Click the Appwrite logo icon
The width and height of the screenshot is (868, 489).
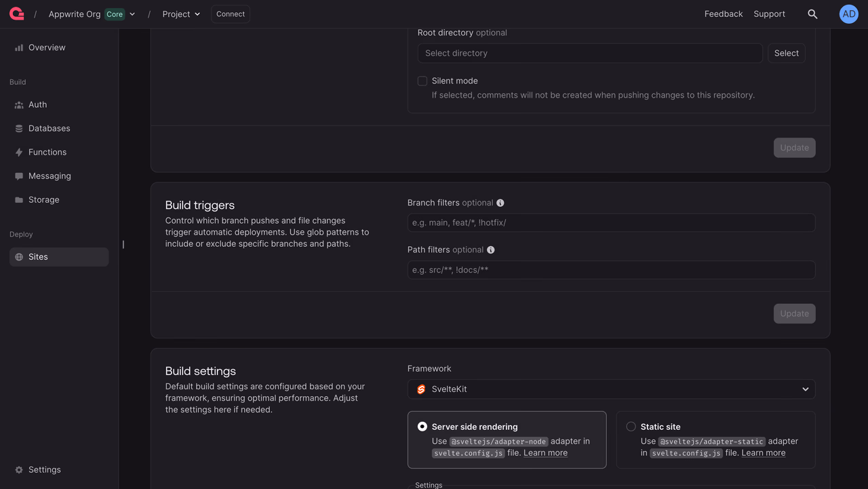tap(17, 14)
